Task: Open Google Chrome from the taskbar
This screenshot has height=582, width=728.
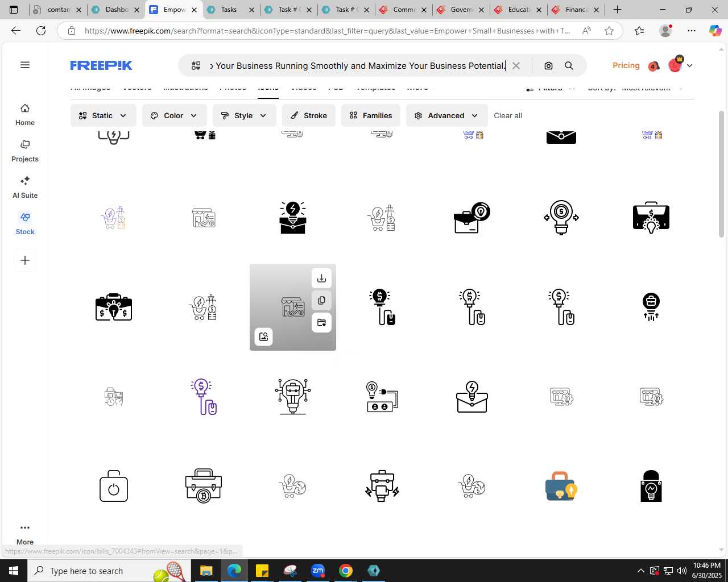Action: coord(346,571)
